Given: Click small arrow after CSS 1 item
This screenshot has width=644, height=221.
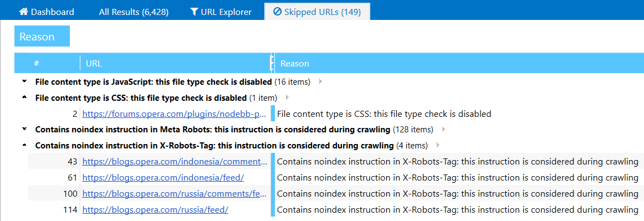Looking at the screenshot, I should tap(287, 98).
